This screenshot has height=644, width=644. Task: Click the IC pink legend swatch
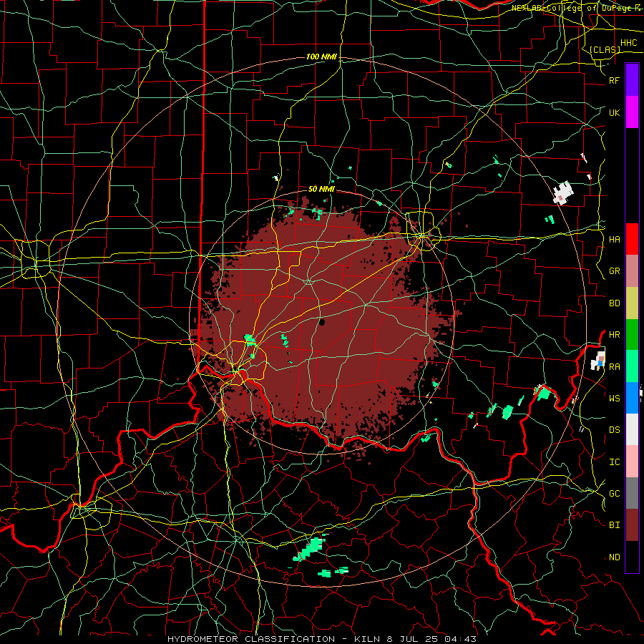[632, 462]
